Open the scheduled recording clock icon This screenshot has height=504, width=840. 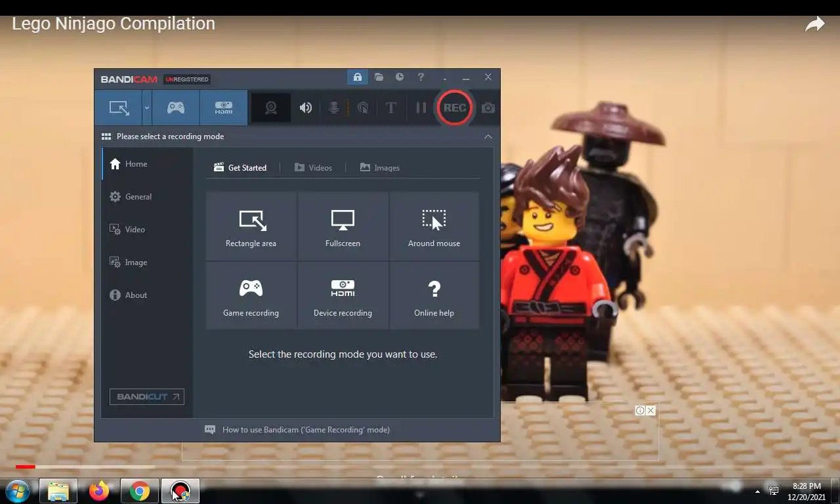click(400, 77)
